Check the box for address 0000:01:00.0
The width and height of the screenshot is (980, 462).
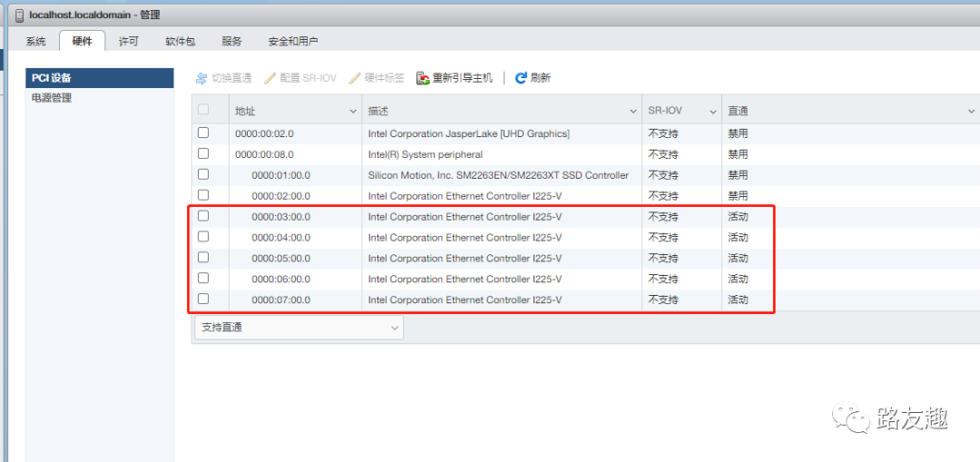coord(203,174)
